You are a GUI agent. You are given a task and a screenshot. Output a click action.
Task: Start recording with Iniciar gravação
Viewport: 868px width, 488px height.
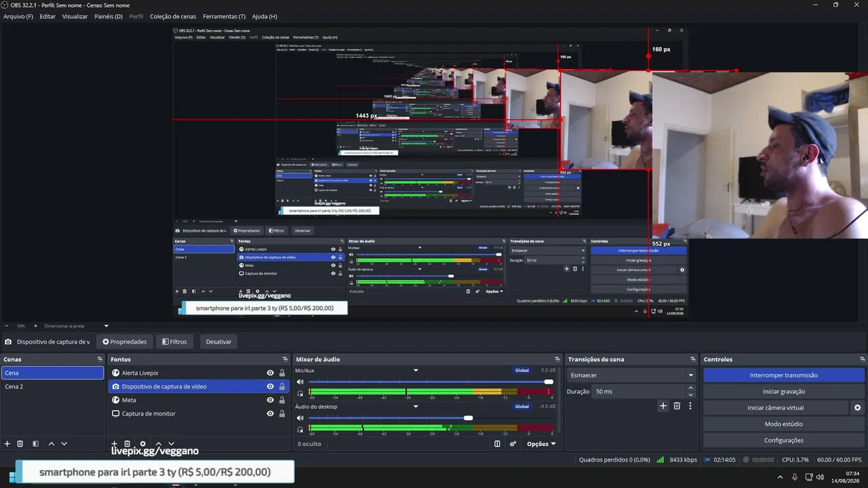tap(783, 391)
